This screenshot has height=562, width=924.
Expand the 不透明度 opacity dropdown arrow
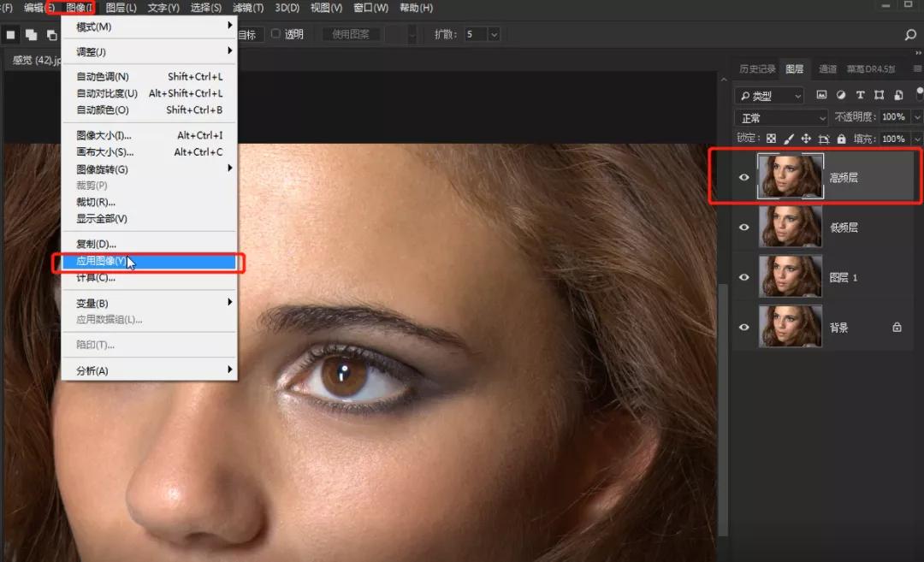(x=917, y=117)
